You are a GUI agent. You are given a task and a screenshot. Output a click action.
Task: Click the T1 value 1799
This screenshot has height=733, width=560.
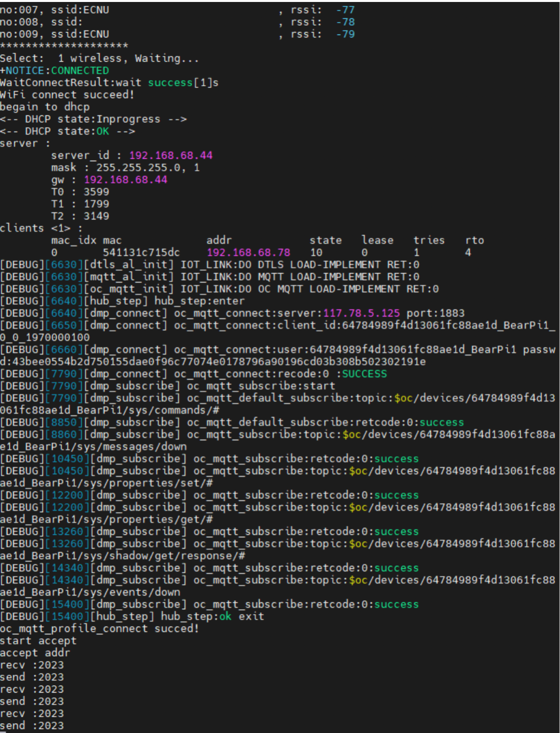tap(96, 204)
